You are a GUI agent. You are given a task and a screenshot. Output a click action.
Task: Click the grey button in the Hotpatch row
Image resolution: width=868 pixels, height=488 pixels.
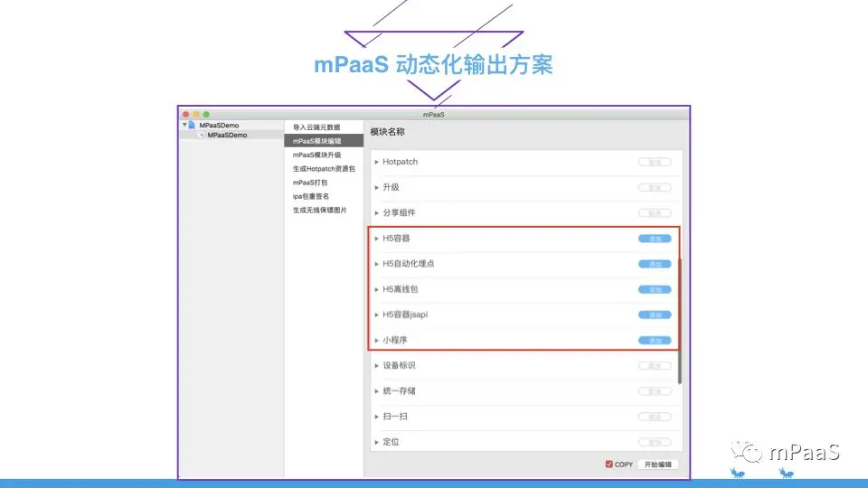pyautogui.click(x=655, y=162)
